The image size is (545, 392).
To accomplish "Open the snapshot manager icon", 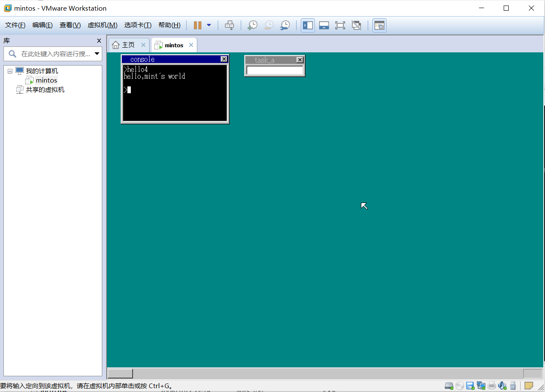I will 285,25.
